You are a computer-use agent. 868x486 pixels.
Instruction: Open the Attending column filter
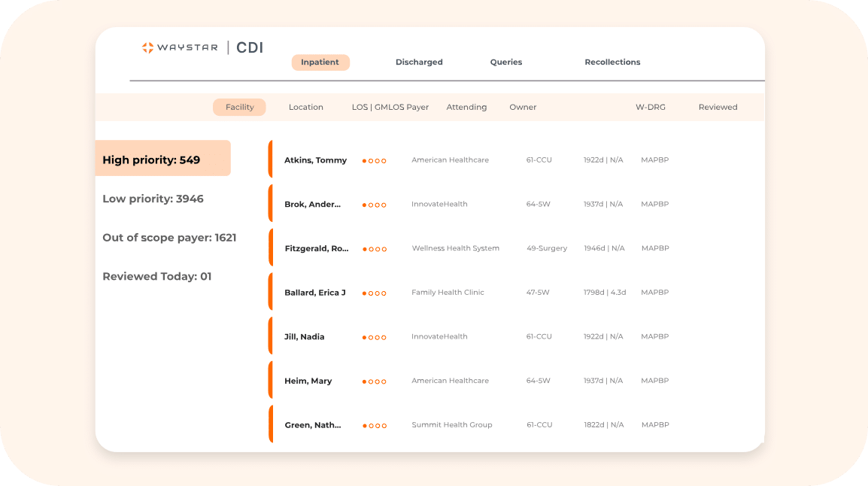coord(466,108)
